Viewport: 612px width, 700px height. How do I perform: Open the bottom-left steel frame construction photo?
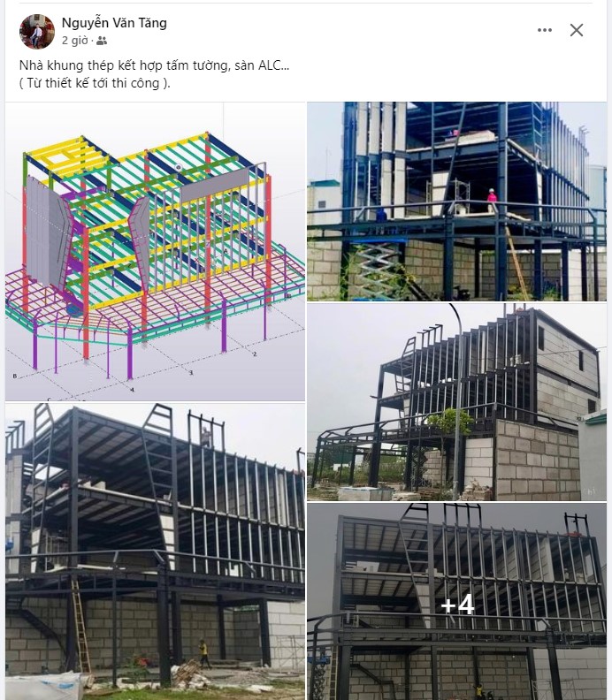155,552
